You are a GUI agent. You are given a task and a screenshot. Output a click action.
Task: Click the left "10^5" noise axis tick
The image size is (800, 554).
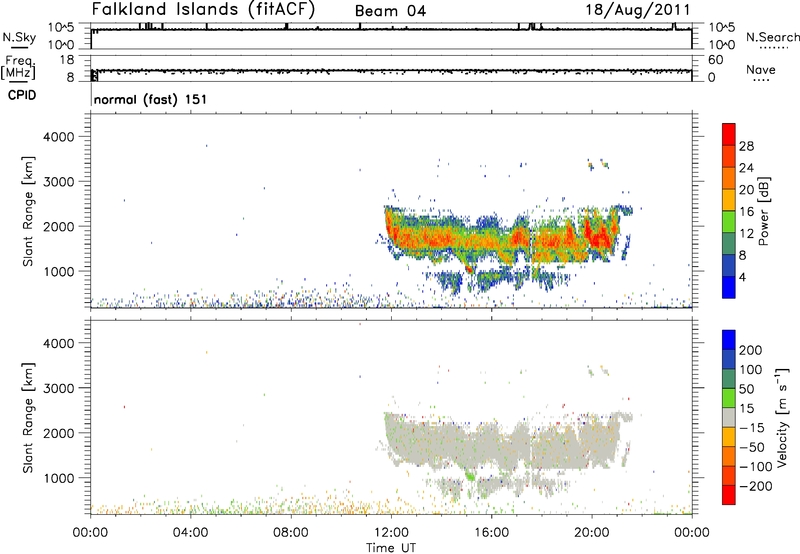61,28
